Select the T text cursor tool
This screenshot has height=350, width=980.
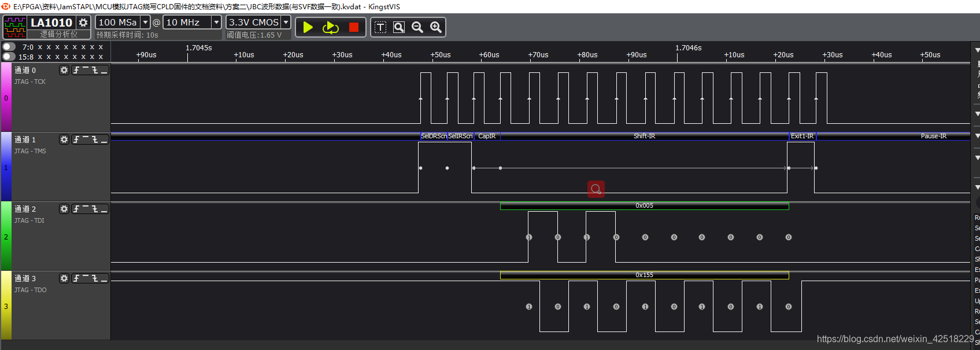pyautogui.click(x=380, y=27)
